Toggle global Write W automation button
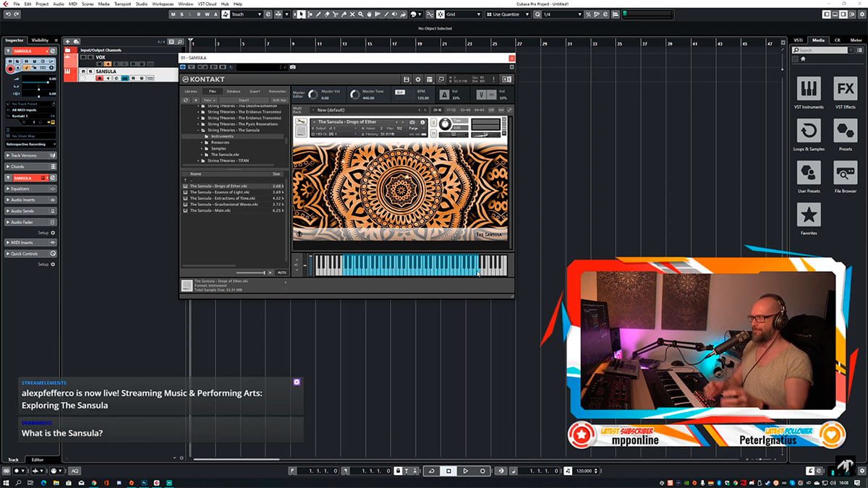The height and width of the screenshot is (488, 868). click(208, 14)
